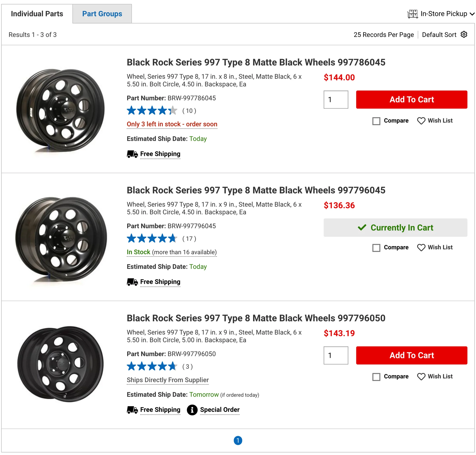Check Compare box for wheel 997796045
The image size is (476, 455).
[376, 248]
